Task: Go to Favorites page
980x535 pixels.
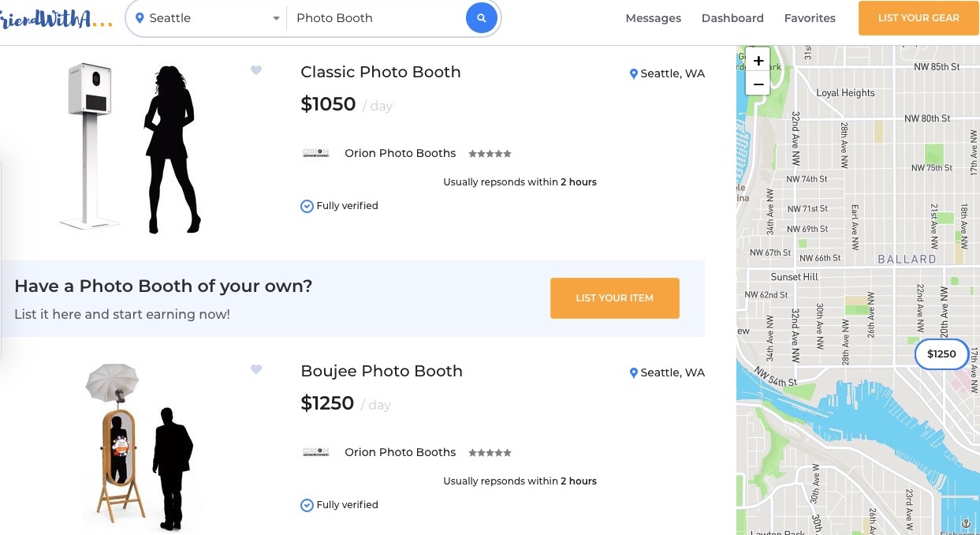Action: click(810, 18)
